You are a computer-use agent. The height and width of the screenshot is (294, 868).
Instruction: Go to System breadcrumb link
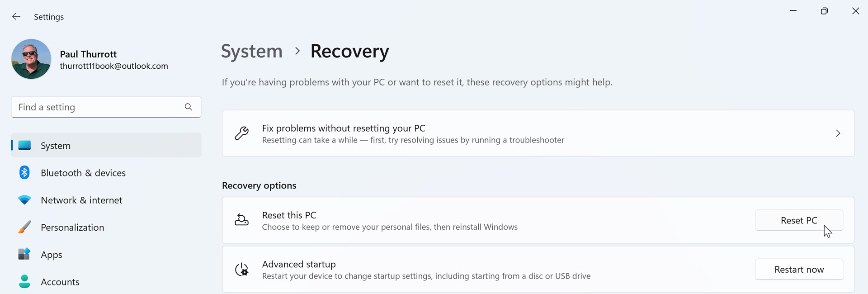click(252, 51)
